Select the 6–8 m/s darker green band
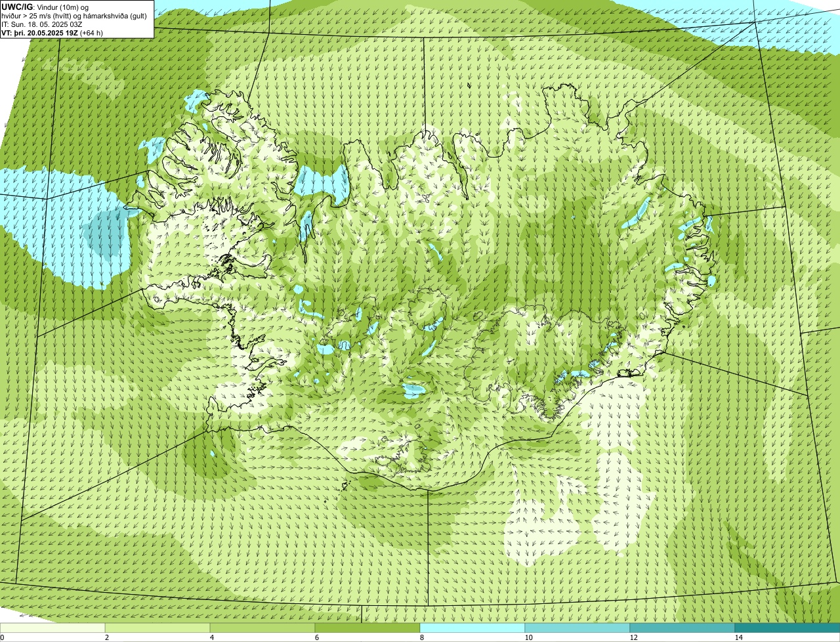 click(367, 628)
